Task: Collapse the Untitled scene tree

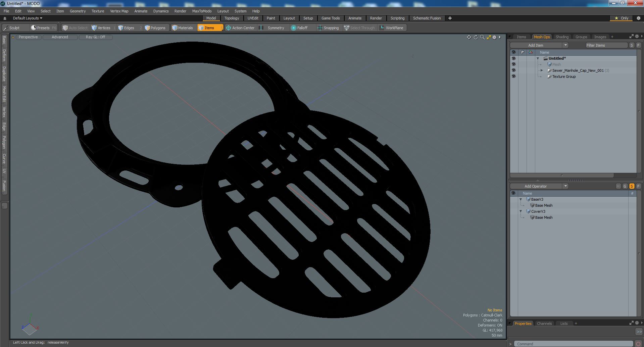Action: pyautogui.click(x=538, y=58)
